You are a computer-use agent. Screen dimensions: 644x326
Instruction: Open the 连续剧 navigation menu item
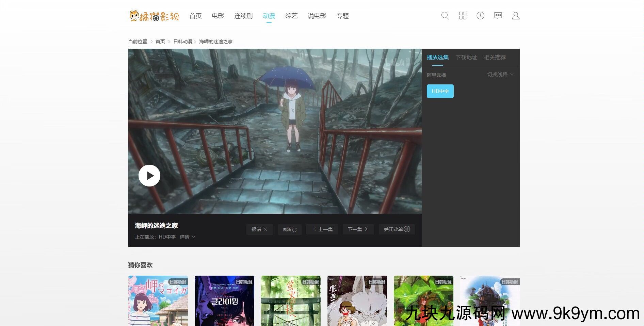(243, 16)
